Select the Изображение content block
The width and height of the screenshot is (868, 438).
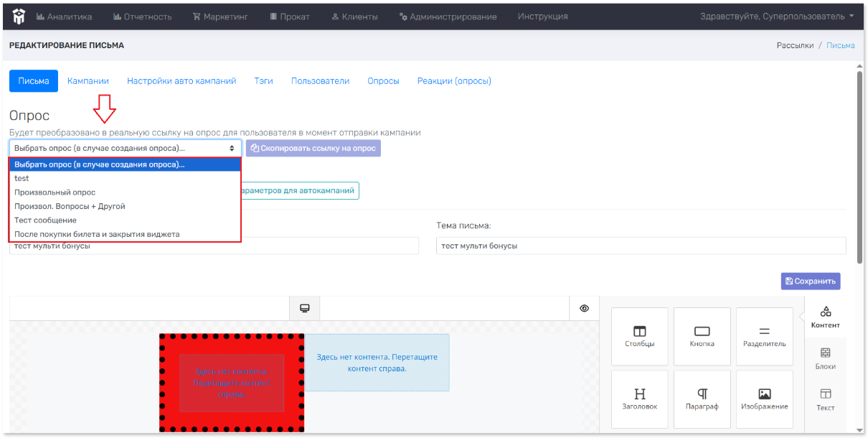765,399
